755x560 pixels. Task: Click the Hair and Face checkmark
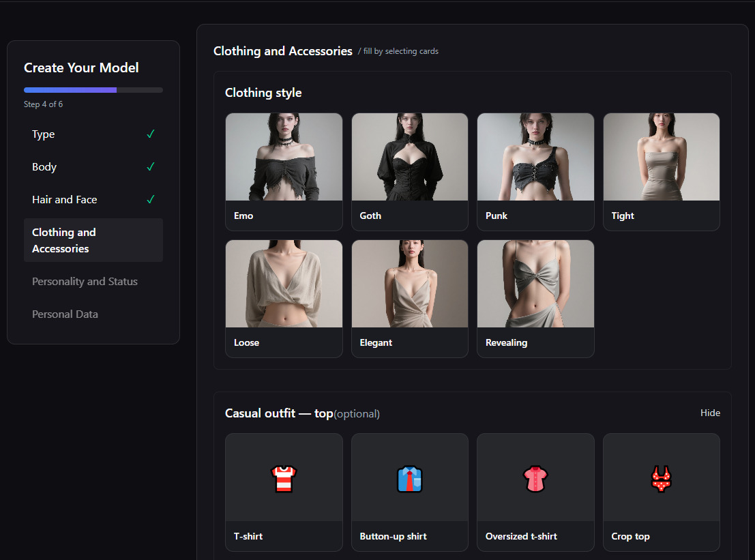coord(151,200)
